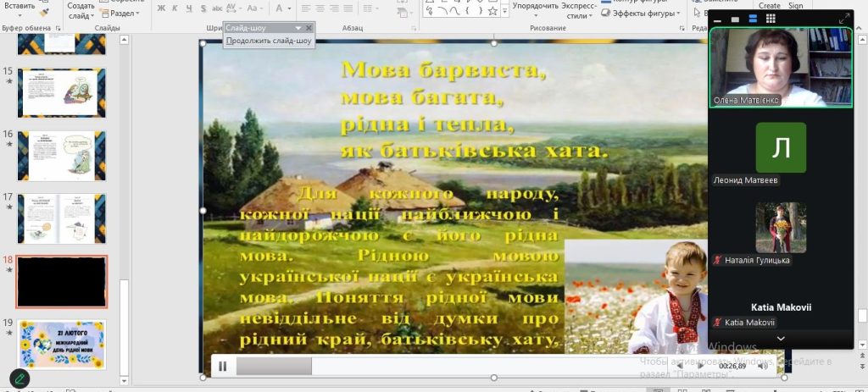
Task: Minimize the Zoom video panel
Action: [x=717, y=20]
